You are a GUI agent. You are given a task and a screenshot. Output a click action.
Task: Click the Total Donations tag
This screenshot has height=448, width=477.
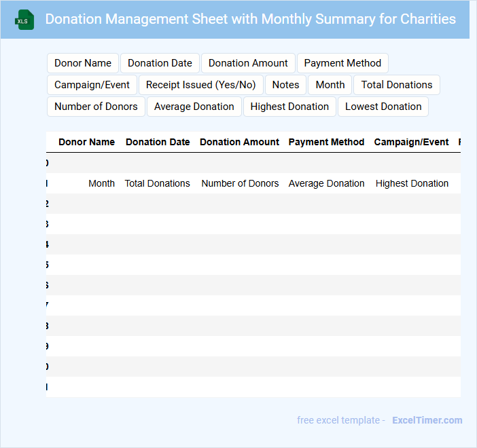tap(397, 85)
